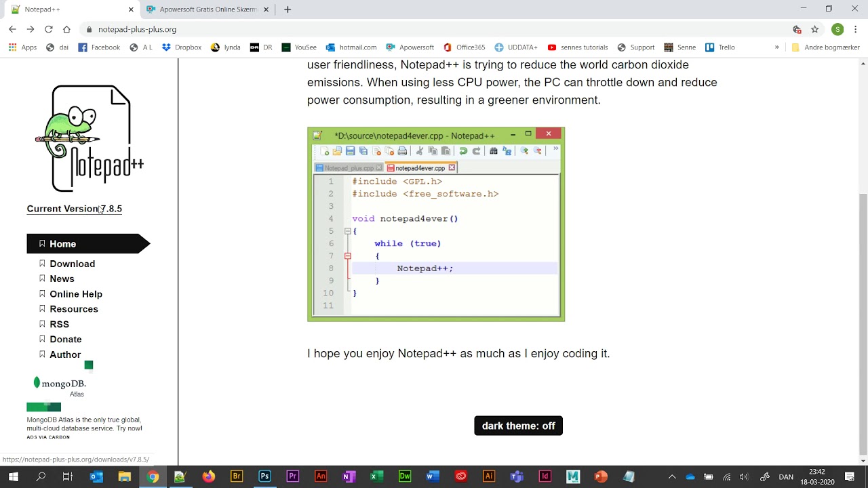
Task: Click the browser Back arrow
Action: point(12,29)
